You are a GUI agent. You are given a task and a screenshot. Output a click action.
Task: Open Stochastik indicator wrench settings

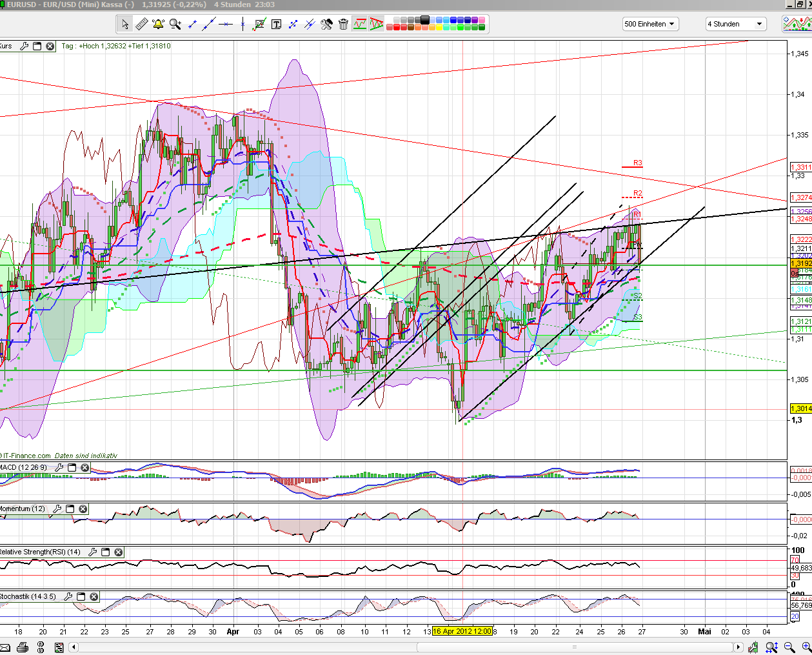[68, 597]
